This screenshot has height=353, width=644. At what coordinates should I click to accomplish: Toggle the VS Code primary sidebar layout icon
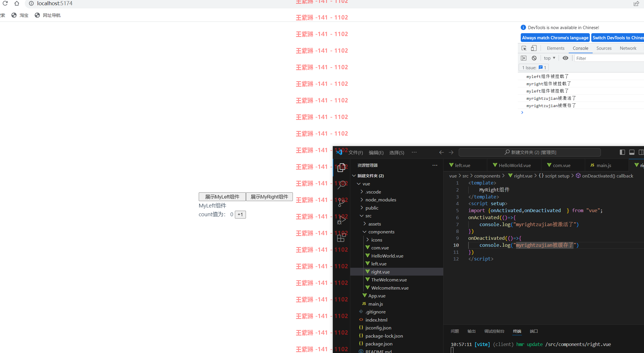pos(622,152)
